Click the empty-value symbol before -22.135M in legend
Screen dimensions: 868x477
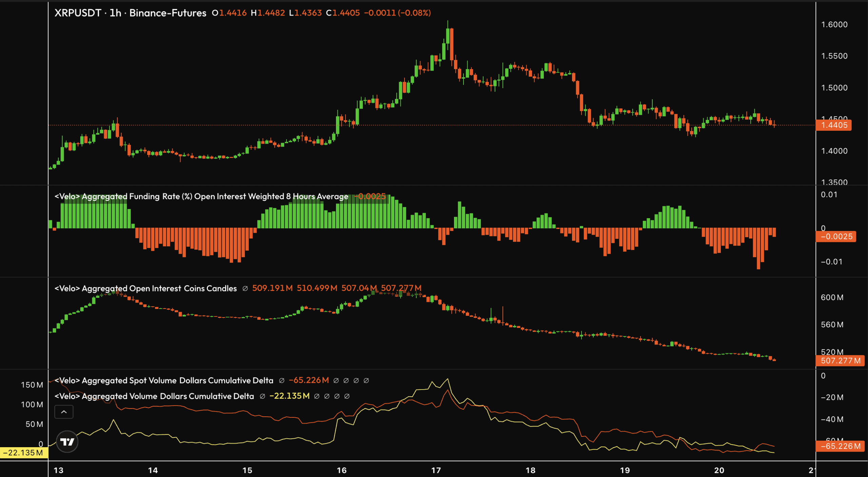pos(262,396)
